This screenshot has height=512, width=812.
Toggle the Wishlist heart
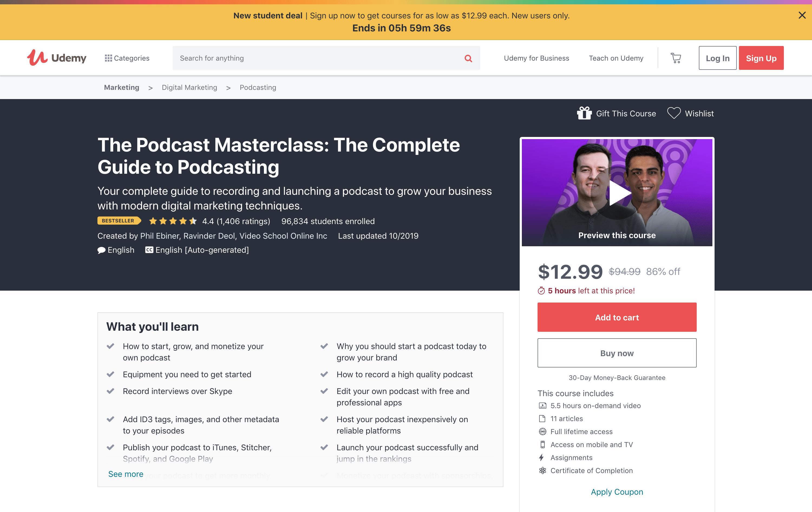(674, 113)
